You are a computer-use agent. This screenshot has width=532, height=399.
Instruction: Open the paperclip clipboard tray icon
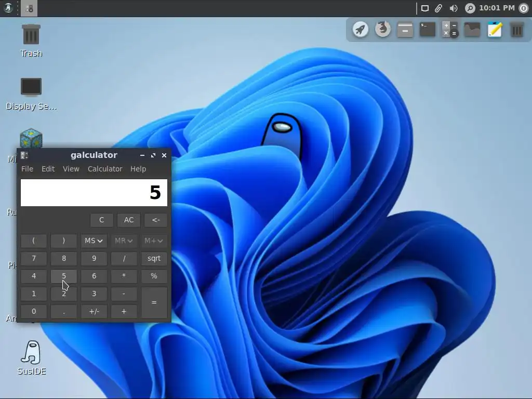click(438, 8)
